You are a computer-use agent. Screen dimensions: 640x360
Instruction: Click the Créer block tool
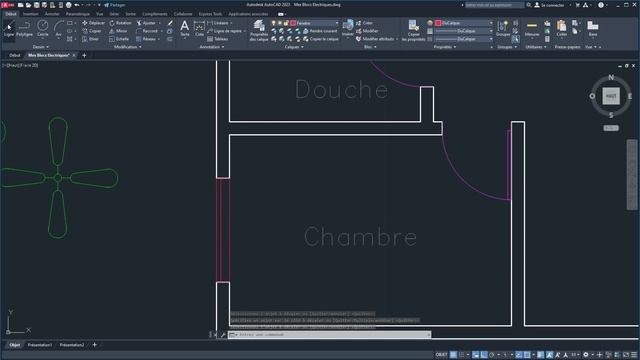[364, 23]
